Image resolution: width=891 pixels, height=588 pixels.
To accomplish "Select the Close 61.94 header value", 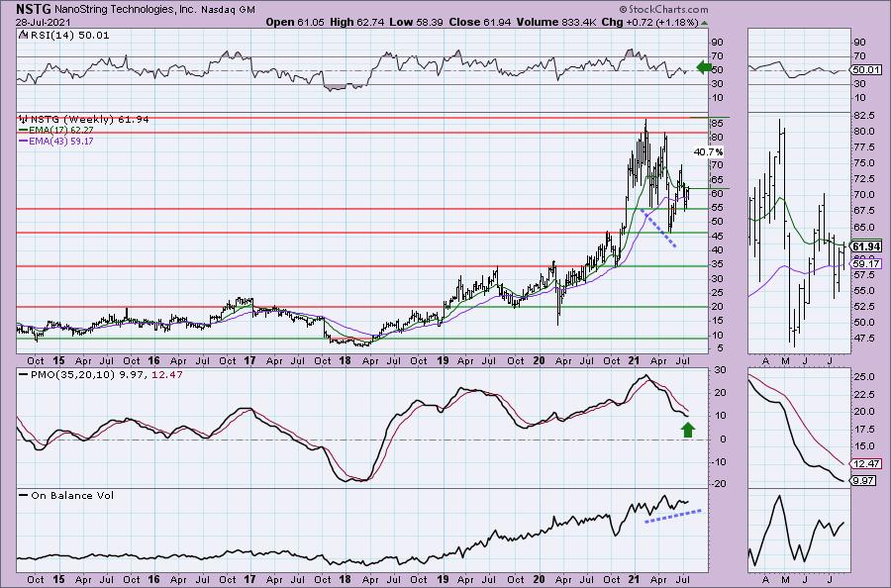I will tap(479, 22).
